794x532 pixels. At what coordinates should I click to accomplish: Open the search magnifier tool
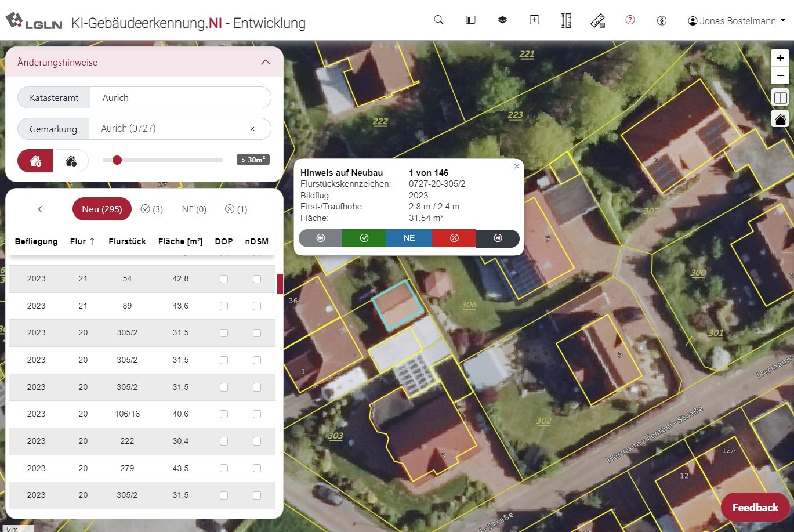[438, 20]
